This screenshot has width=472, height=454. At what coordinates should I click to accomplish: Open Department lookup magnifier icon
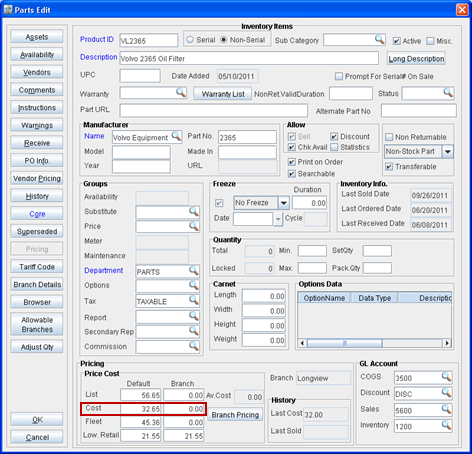(194, 271)
